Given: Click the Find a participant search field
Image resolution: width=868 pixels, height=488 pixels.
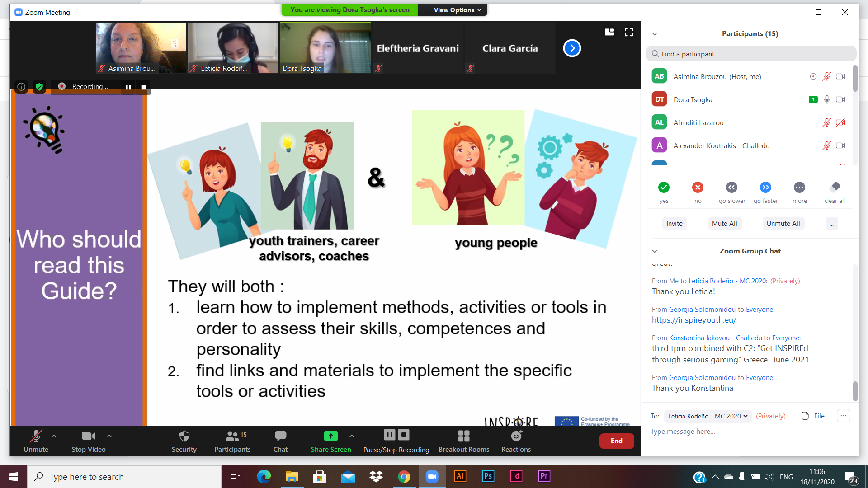Looking at the screenshot, I should [x=751, y=54].
